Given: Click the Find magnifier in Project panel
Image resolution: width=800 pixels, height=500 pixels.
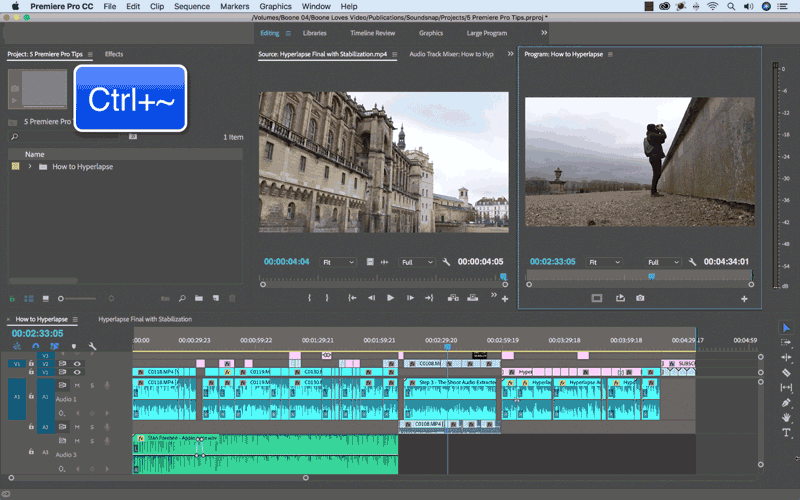Looking at the screenshot, I should tap(182, 298).
